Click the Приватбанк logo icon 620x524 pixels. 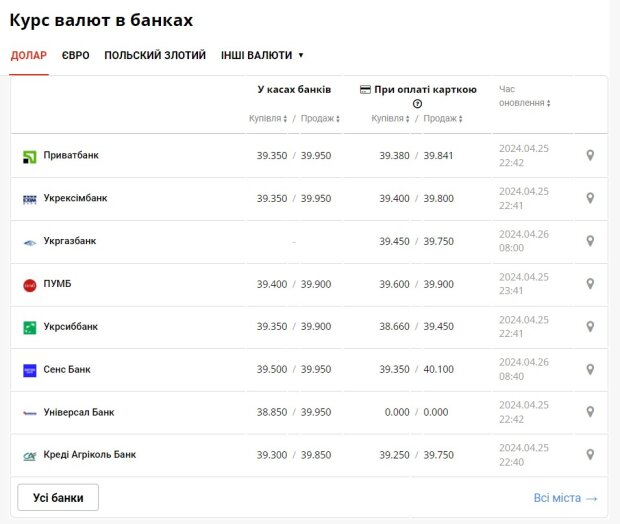coord(30,157)
